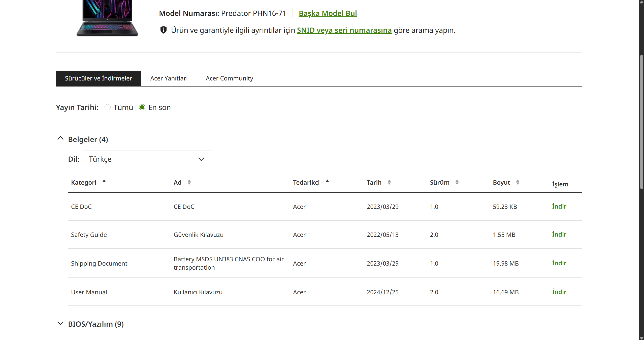Switch to Acer Yanıtları tab

click(x=169, y=78)
